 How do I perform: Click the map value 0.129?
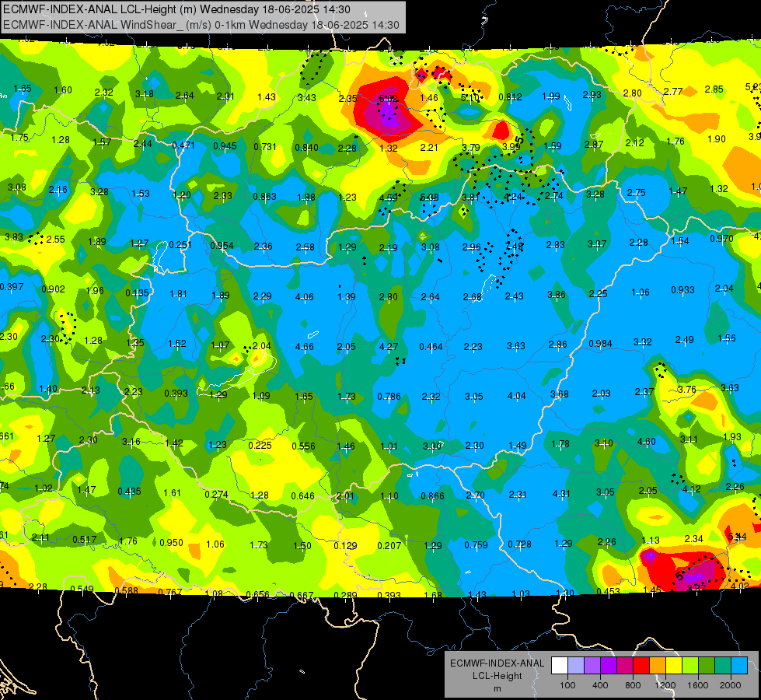point(346,545)
